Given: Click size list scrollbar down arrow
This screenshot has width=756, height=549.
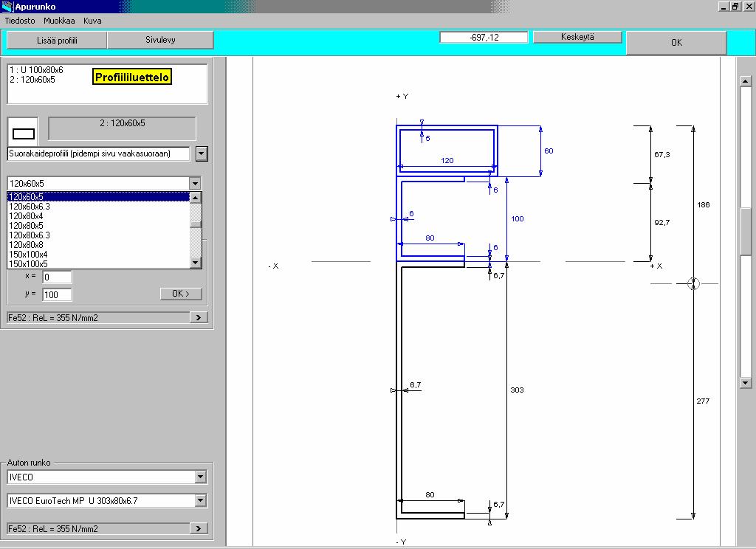Looking at the screenshot, I should coord(195,263).
